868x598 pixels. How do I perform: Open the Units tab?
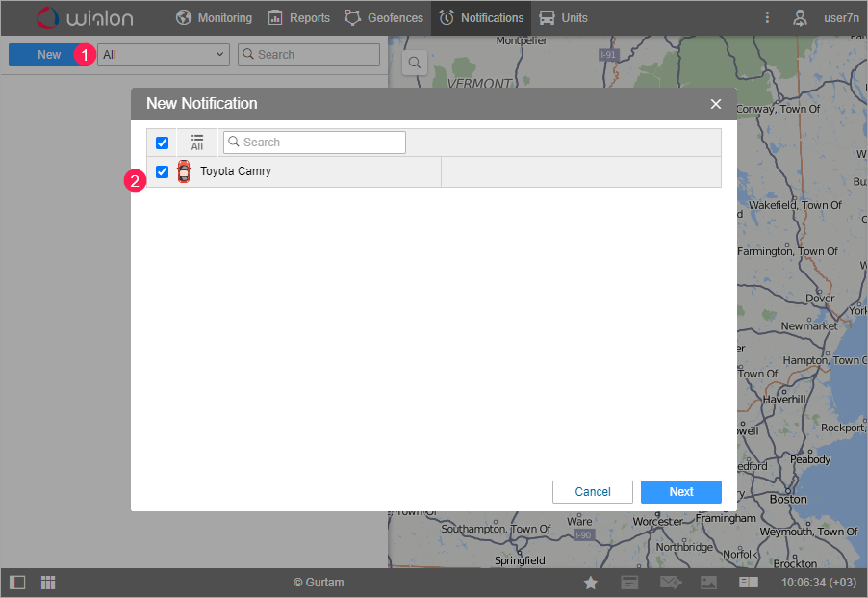[563, 17]
